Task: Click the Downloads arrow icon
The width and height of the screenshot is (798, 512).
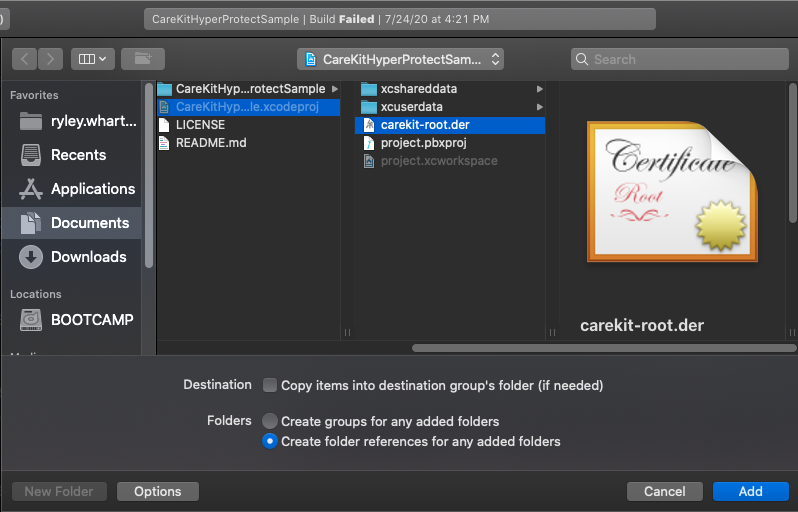Action: click(x=31, y=257)
